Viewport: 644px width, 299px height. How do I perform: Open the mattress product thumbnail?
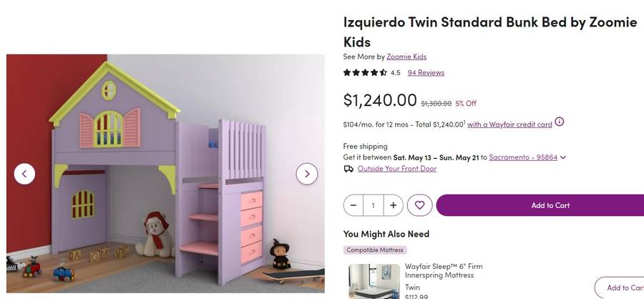pos(374,281)
